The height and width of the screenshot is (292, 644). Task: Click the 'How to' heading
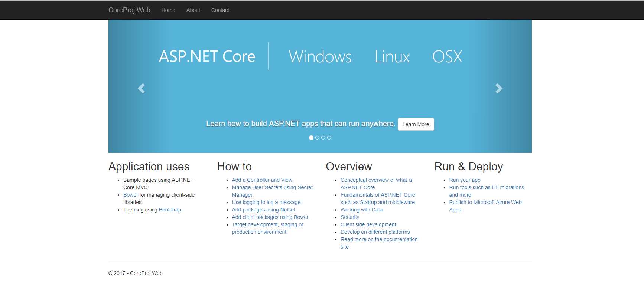click(234, 167)
